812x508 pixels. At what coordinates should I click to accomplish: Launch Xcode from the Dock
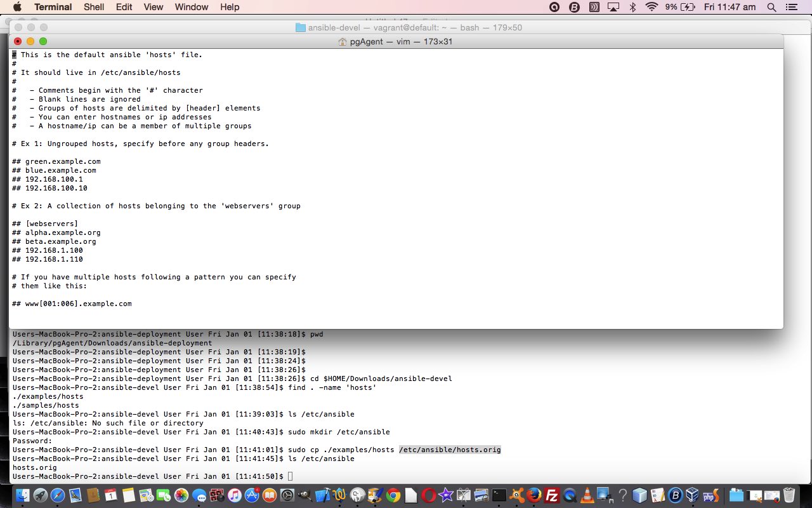[322, 495]
